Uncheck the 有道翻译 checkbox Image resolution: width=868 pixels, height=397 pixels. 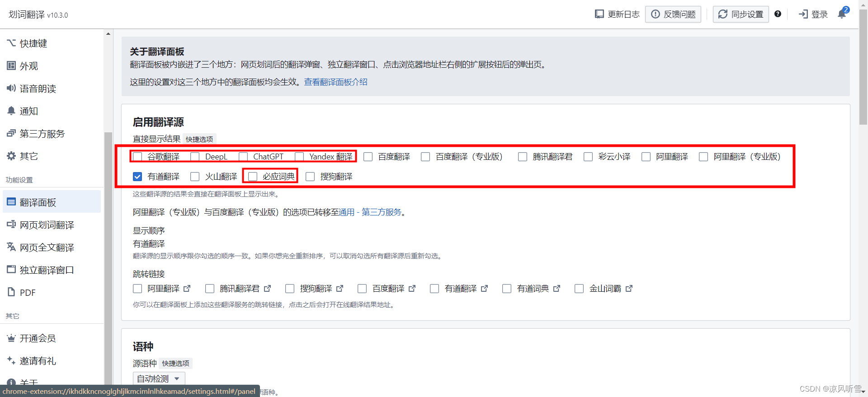click(x=137, y=177)
